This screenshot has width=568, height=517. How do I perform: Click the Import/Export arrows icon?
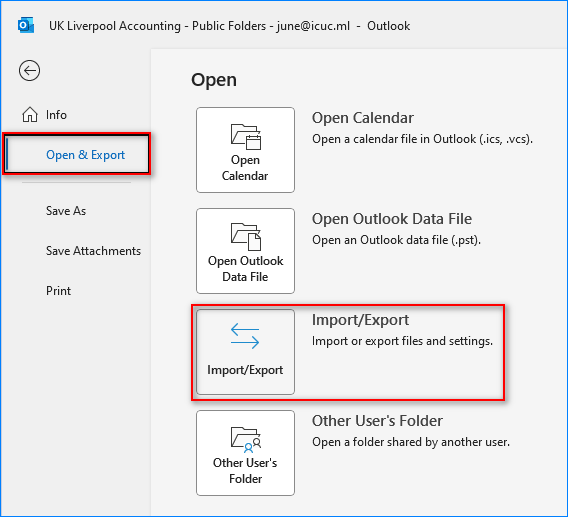point(245,336)
